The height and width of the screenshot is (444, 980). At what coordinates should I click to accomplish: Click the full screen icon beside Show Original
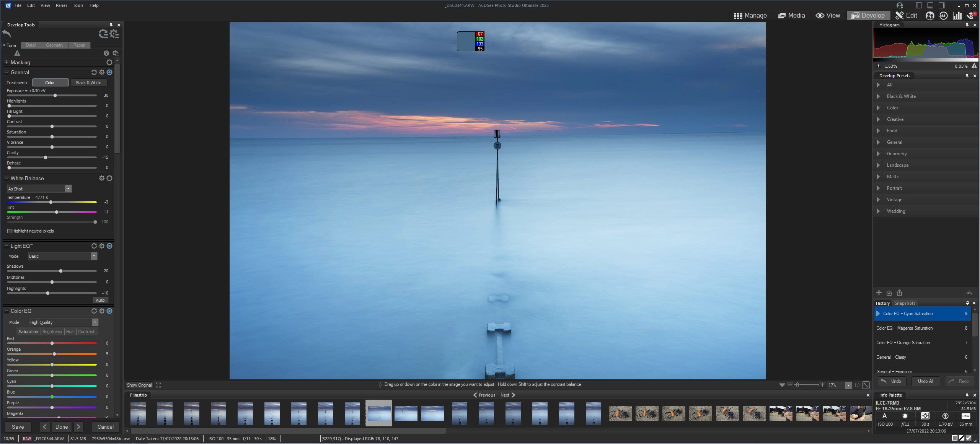[158, 385]
